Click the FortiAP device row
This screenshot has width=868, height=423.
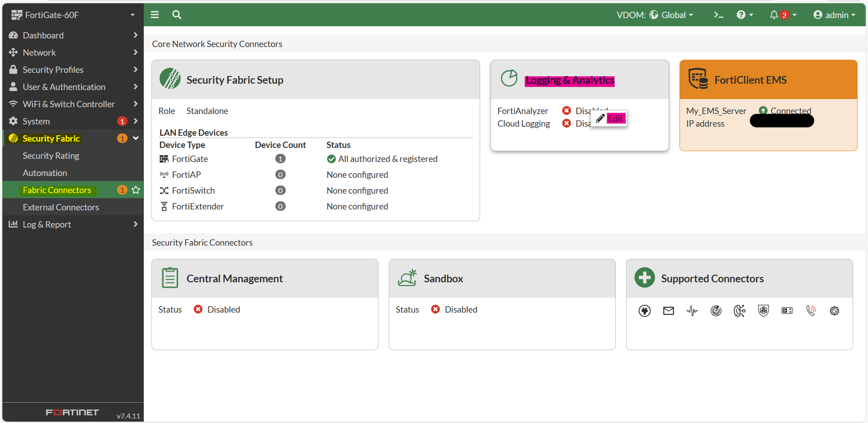[x=316, y=175]
